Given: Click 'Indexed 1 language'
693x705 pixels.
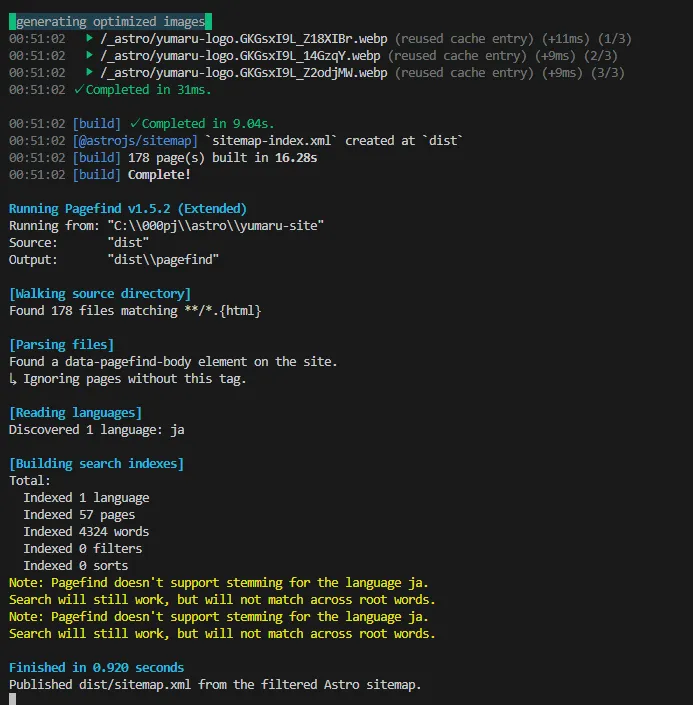Looking at the screenshot, I should point(86,498).
